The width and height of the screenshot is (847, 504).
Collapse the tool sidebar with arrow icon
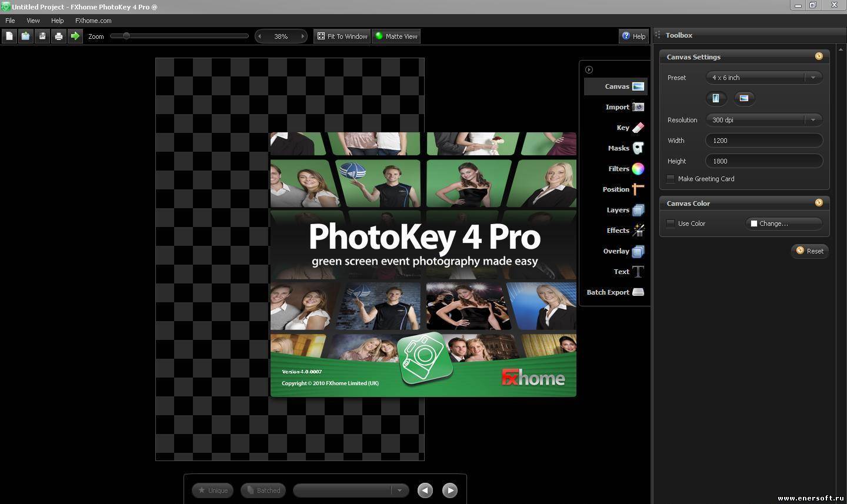589,69
